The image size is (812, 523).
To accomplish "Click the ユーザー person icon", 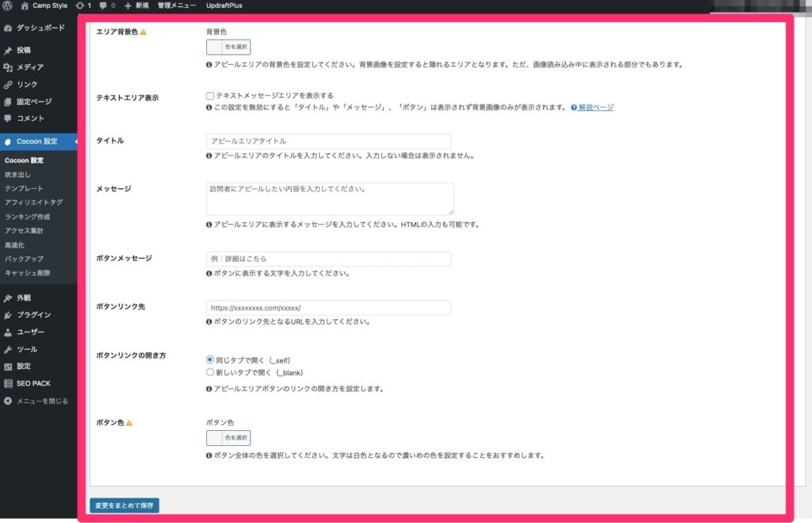I will point(8,333).
